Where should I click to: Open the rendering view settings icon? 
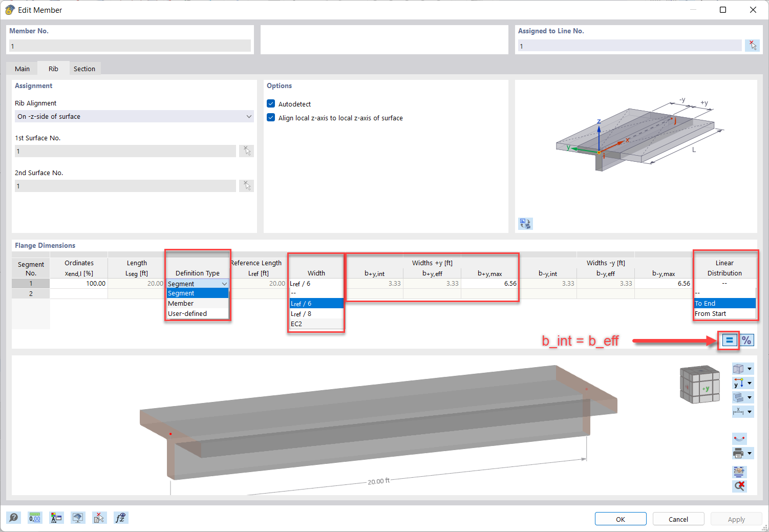click(x=78, y=518)
